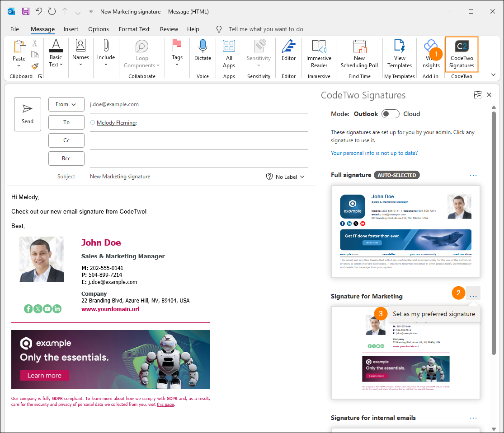The width and height of the screenshot is (504, 433).
Task: Open Signature for internal emails options menu
Action: pyautogui.click(x=473, y=418)
